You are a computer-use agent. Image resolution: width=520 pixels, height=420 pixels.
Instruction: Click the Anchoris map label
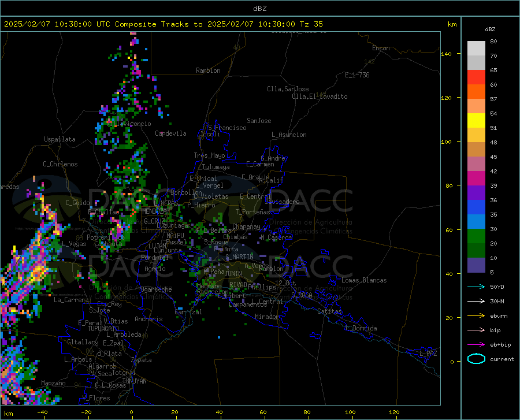coord(148,319)
